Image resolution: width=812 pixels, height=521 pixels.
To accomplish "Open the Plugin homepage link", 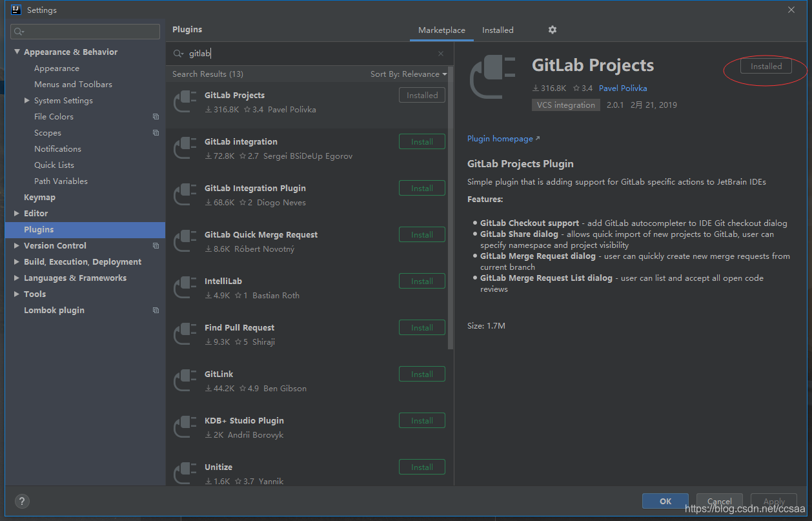I will (x=503, y=139).
